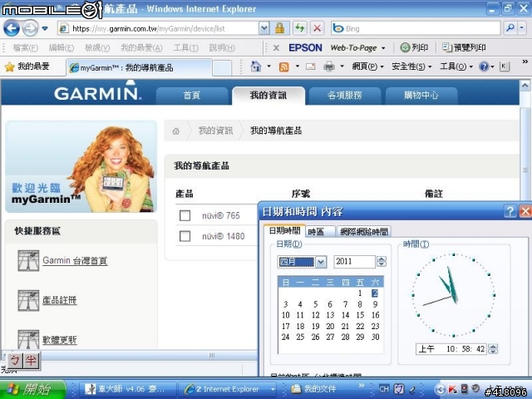Open the 軟體更新 link
The image size is (532, 399).
click(60, 340)
